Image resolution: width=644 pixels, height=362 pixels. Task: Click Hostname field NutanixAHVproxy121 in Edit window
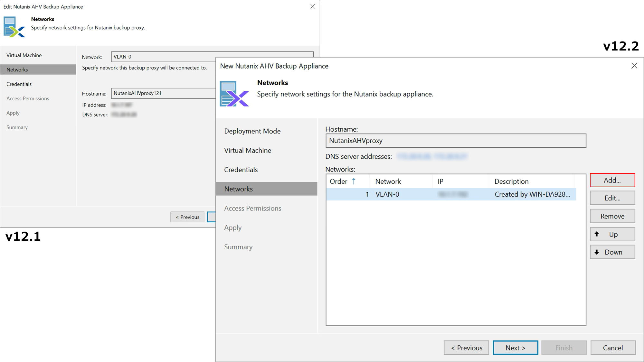tap(164, 93)
